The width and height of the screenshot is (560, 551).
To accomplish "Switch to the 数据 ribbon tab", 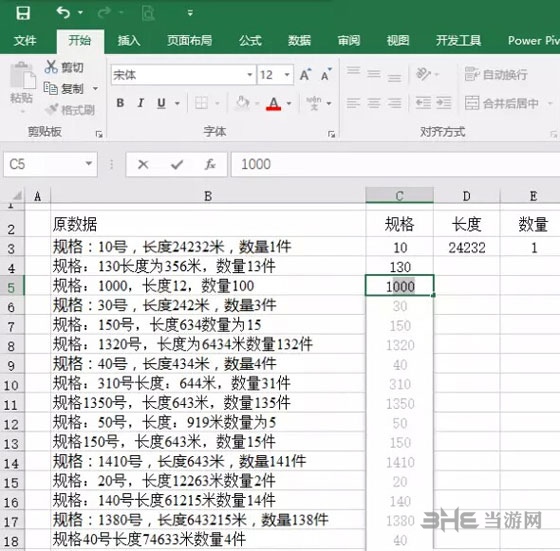I will click(299, 40).
